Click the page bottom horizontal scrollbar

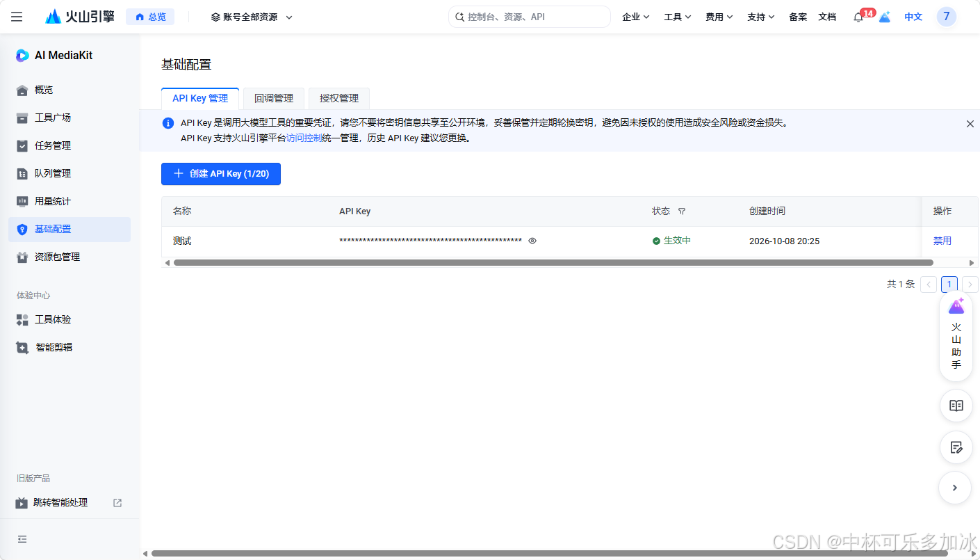click(549, 554)
